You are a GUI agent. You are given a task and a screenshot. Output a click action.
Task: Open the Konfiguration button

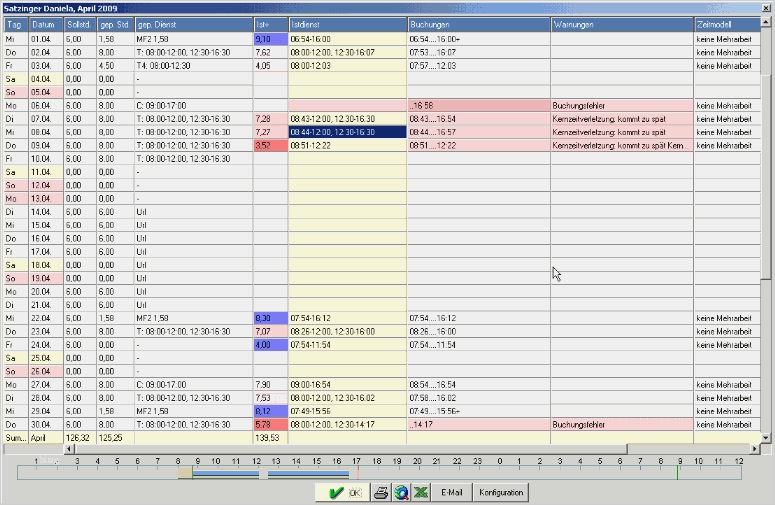(x=501, y=492)
